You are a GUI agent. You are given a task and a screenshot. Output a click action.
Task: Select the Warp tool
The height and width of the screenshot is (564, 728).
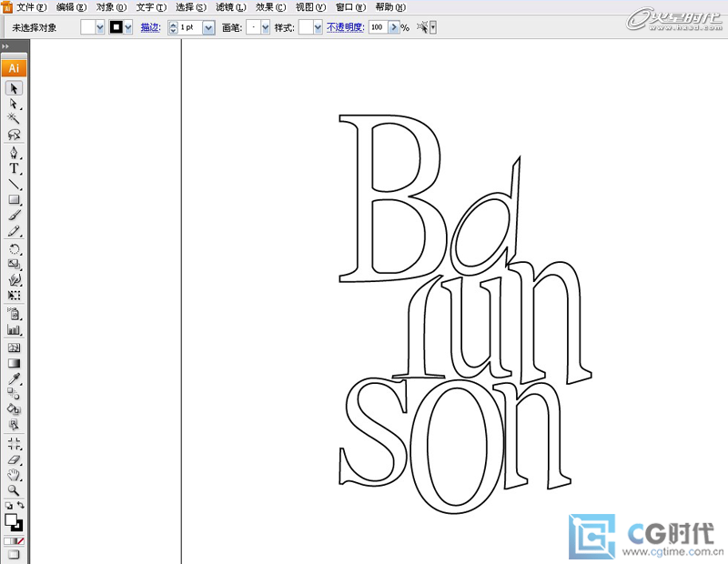click(x=14, y=279)
